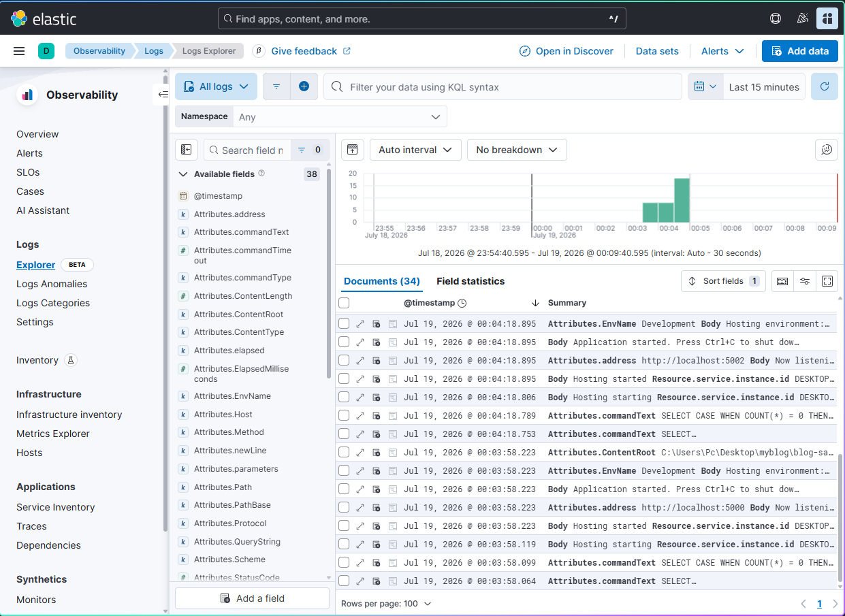Image resolution: width=845 pixels, height=616 pixels.
Task: Open the newsfeed celebration icon
Action: coord(802,18)
